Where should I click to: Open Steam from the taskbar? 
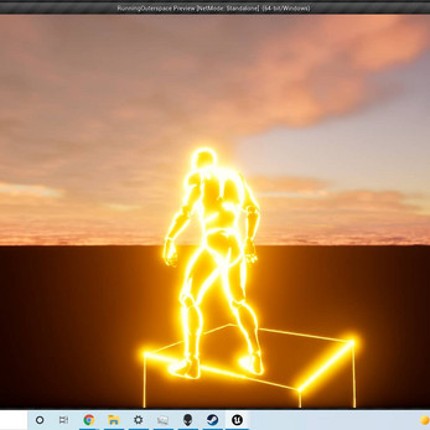coord(212,420)
